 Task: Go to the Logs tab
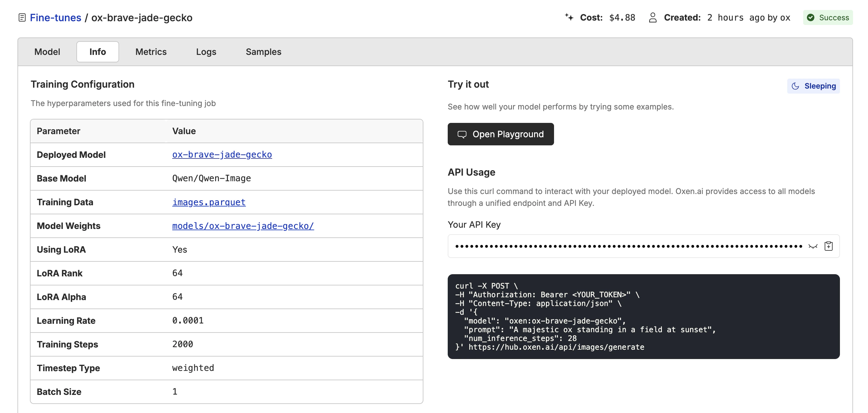pos(206,51)
